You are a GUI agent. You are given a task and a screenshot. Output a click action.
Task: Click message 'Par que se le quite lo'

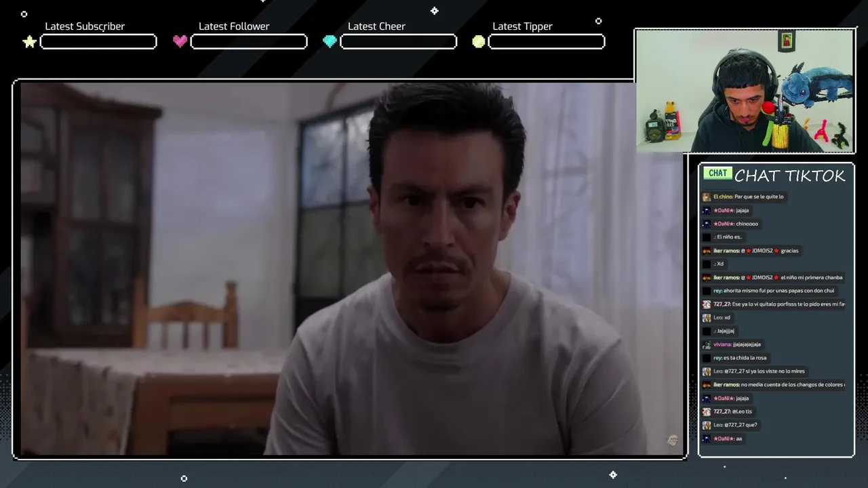coord(759,197)
